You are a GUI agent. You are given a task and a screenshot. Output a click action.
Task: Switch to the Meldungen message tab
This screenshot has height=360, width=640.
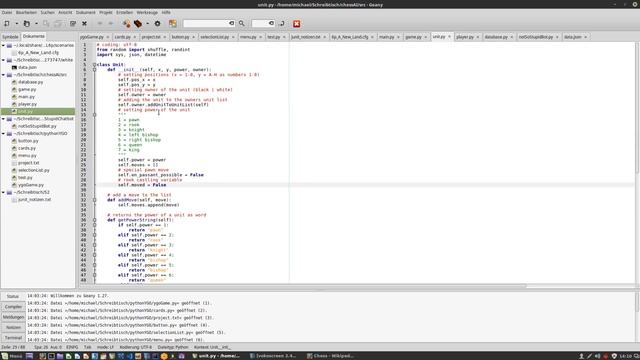click(13, 317)
